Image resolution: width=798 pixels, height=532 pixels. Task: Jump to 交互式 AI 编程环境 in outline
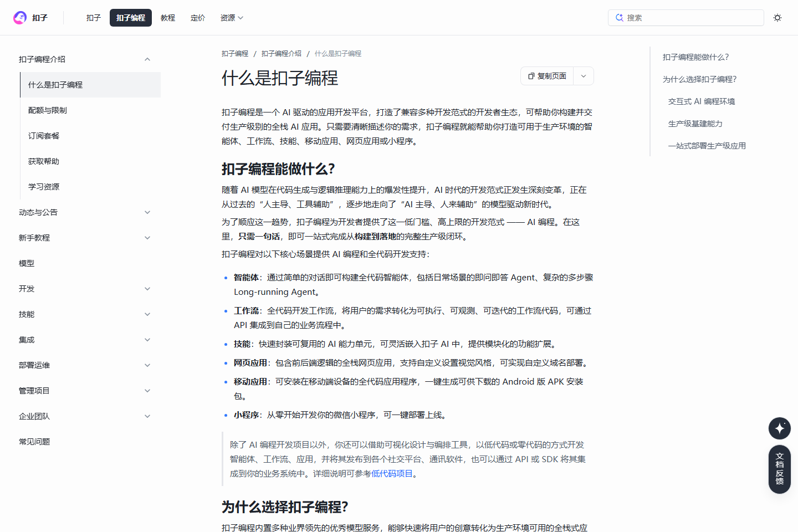(702, 101)
